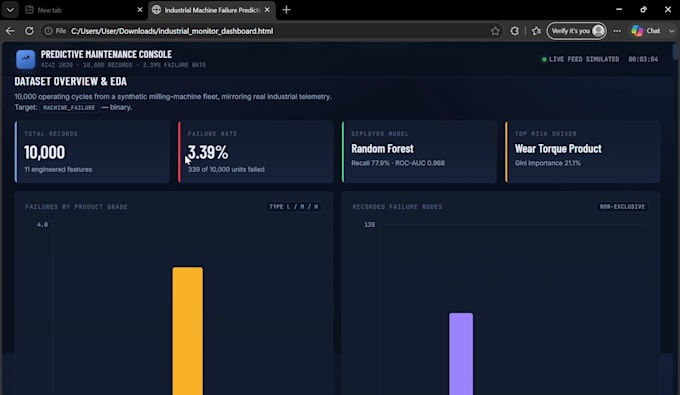Expand the arrow beside Copilot Chat
Viewport: 680px width, 395px height.
coord(671,31)
